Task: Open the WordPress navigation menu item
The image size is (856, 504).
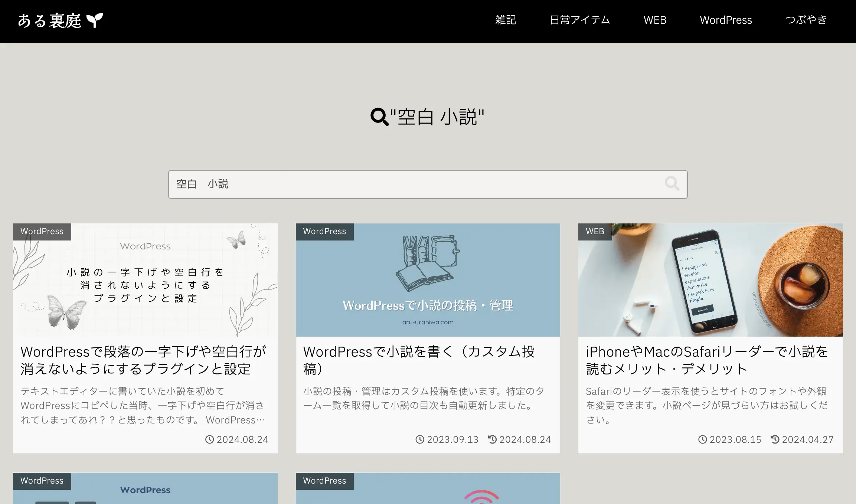Action: tap(726, 20)
